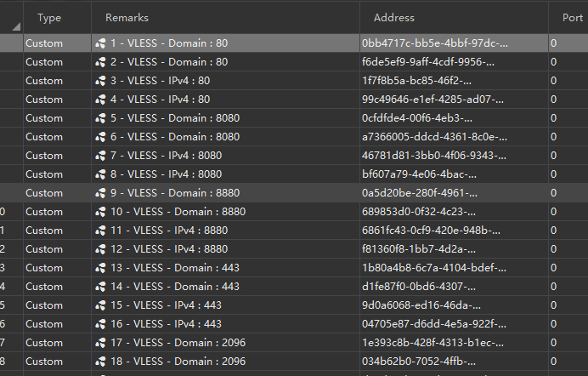Click address 1e393c8b-428f-4313-b1ec-...
Image resolution: width=588 pixels, height=376 pixels.
433,343
